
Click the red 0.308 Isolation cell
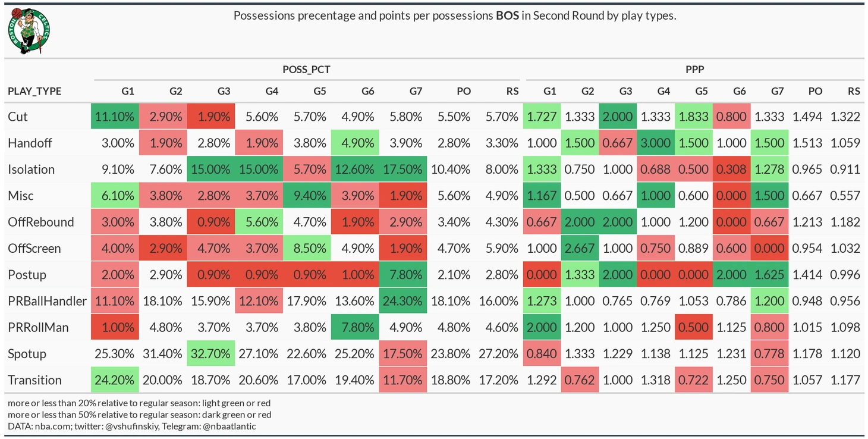731,170
